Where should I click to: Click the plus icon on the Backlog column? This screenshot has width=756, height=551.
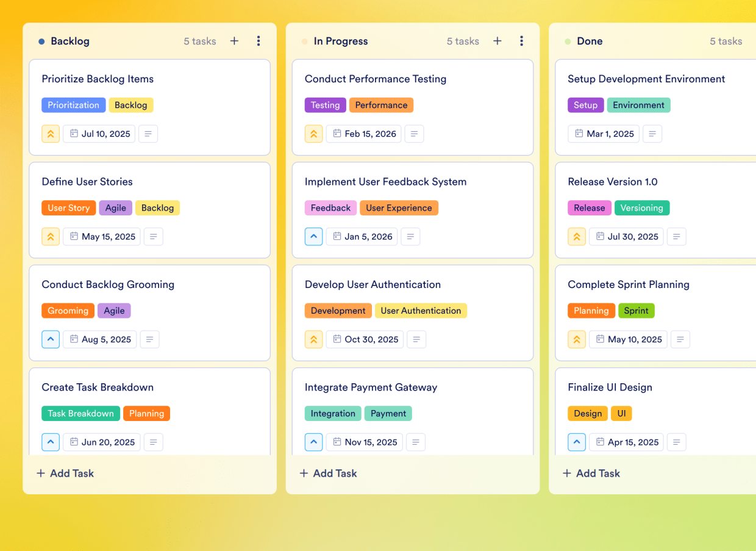point(234,41)
